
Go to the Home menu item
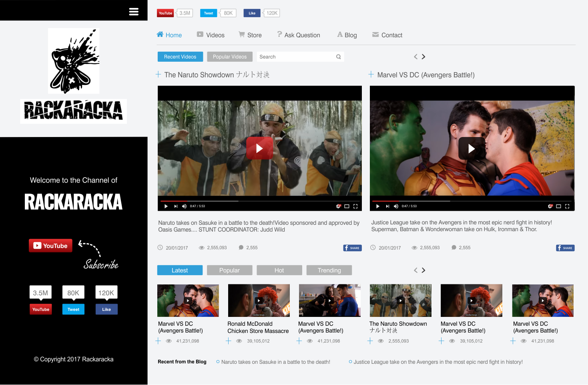pos(169,35)
